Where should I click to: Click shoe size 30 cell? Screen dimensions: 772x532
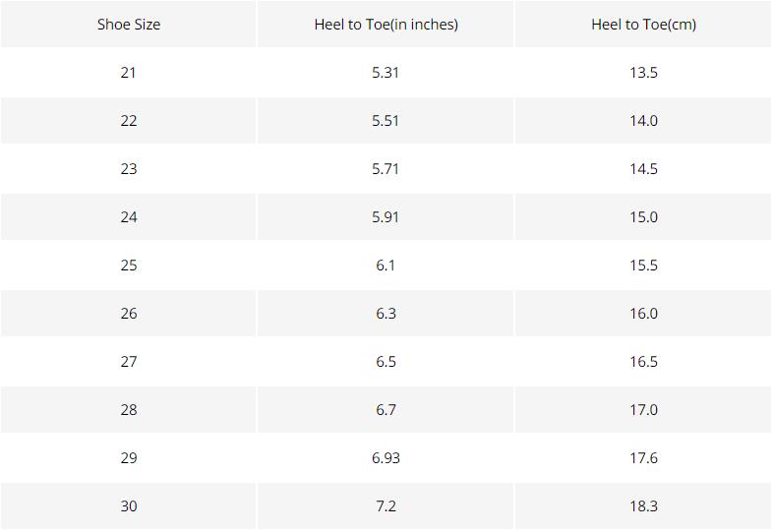click(x=129, y=506)
